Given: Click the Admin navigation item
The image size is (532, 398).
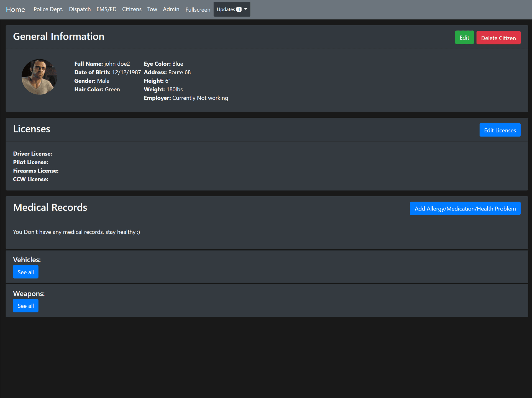Looking at the screenshot, I should 171,9.
